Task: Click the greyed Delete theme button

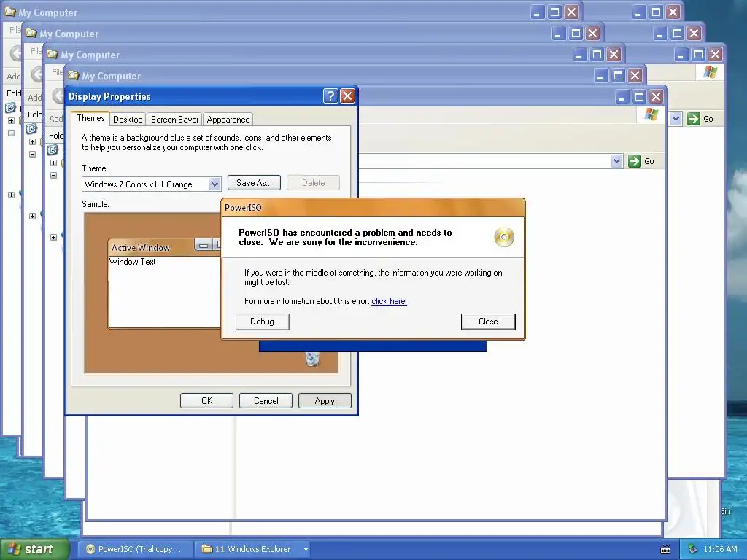Action: click(x=314, y=183)
